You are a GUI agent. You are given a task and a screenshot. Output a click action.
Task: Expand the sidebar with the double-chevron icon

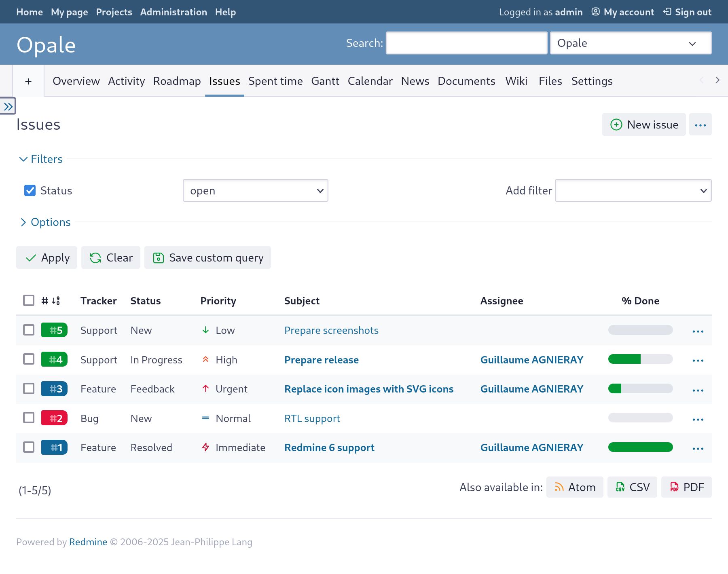[x=8, y=107]
